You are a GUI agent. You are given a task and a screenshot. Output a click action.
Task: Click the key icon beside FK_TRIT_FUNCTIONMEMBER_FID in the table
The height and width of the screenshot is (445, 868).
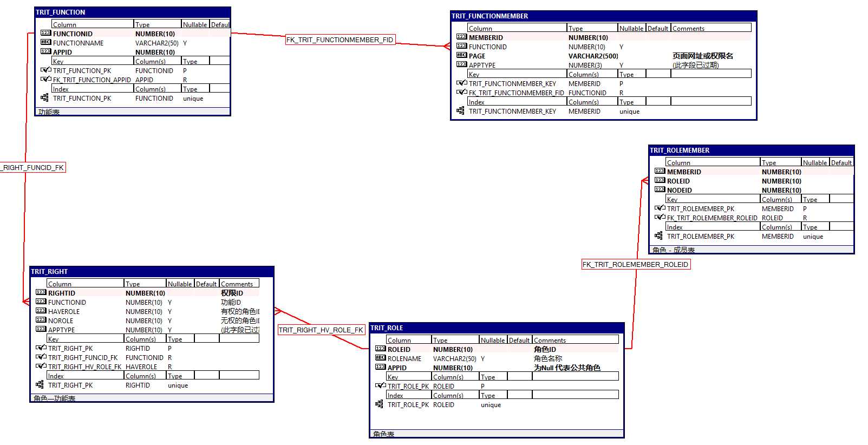pyautogui.click(x=462, y=92)
